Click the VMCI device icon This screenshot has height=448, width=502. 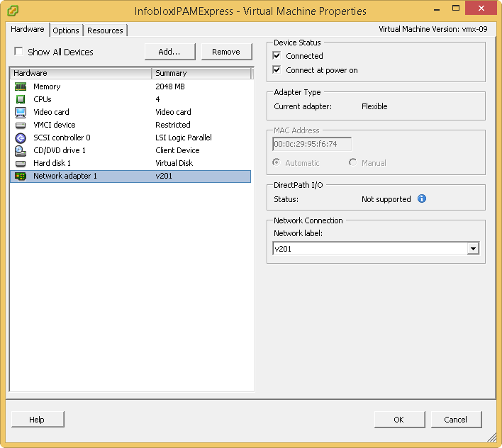click(x=21, y=125)
